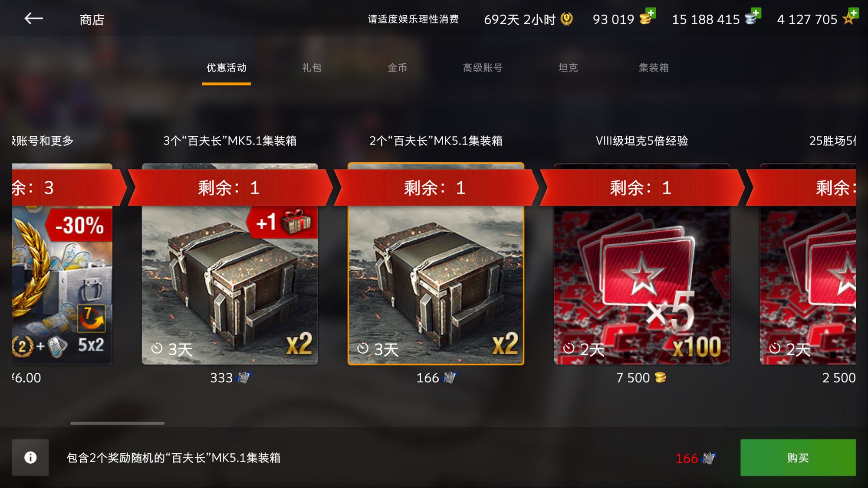Click the 7 500 gold price label
Image resolution: width=868 pixels, height=488 pixels.
point(641,378)
